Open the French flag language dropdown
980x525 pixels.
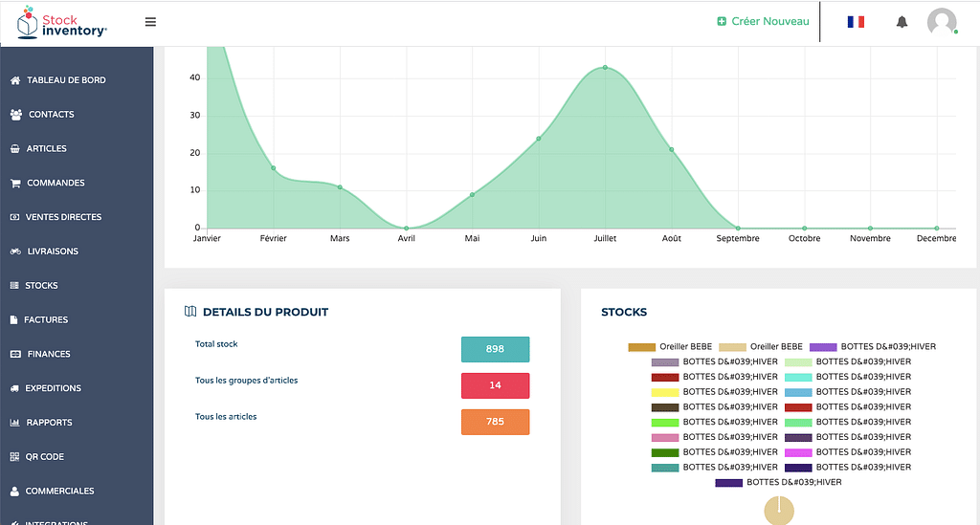point(856,22)
